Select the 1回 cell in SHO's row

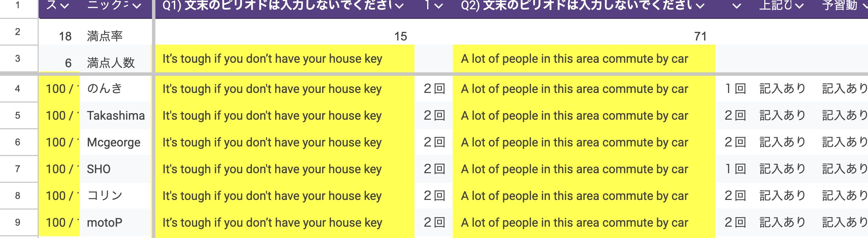tap(735, 169)
